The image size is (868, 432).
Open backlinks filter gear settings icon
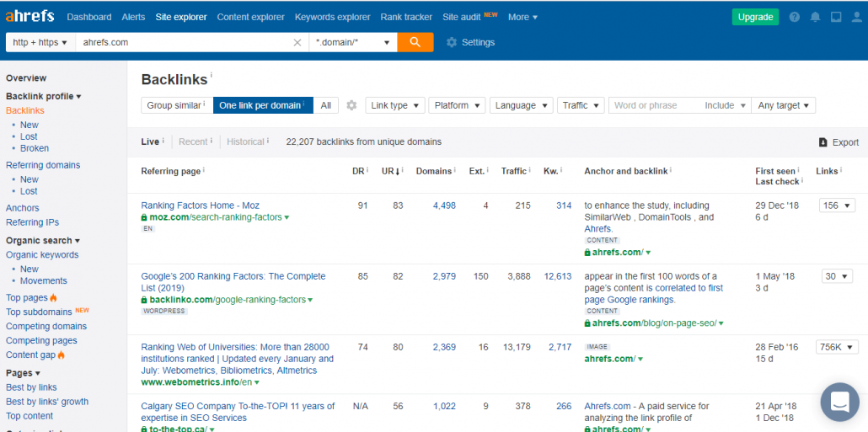click(351, 105)
